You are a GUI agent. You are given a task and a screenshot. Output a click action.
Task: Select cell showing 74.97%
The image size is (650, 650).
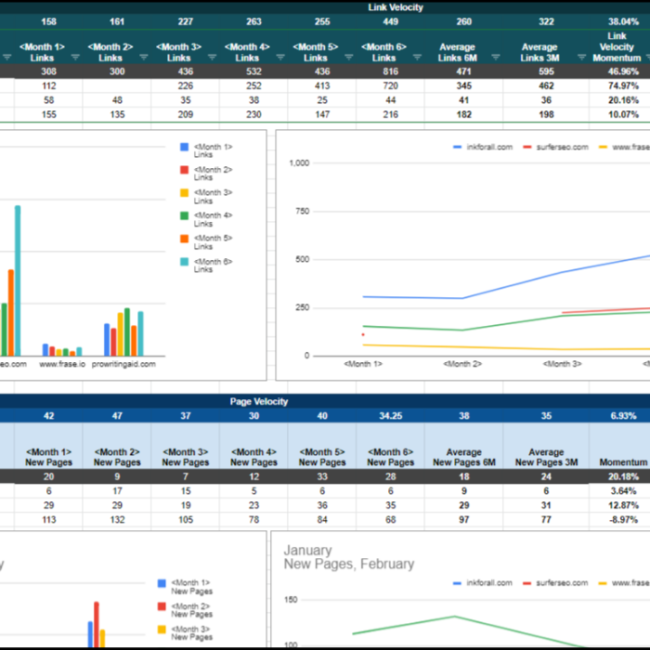(x=623, y=86)
